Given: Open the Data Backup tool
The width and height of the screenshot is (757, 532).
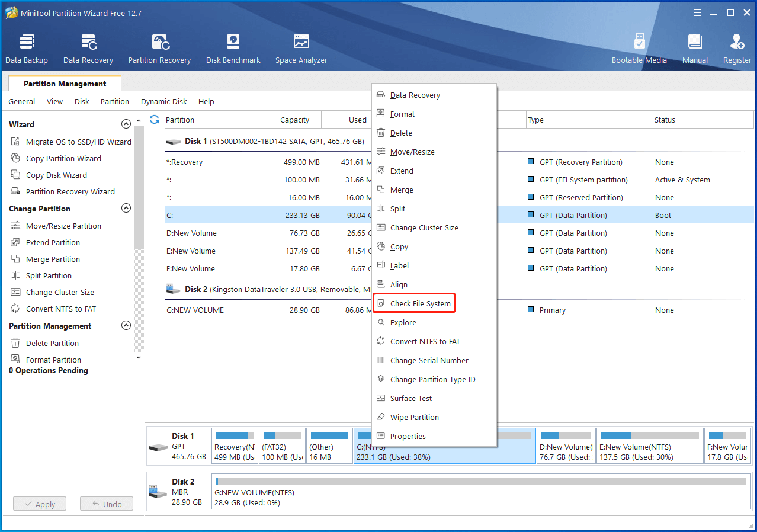Looking at the screenshot, I should click(x=27, y=49).
